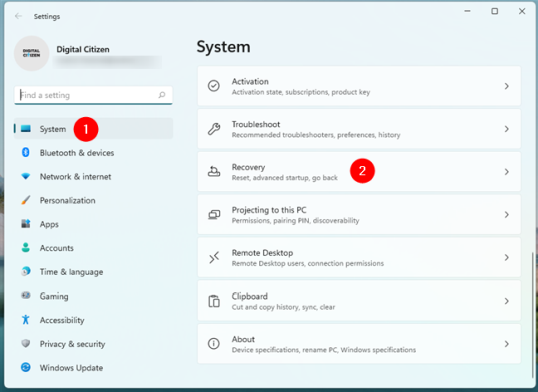Go to Windows Update
The image size is (538, 392).
pos(93,368)
